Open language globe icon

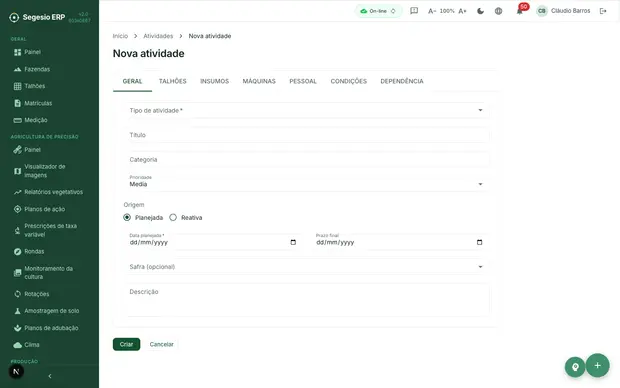click(x=499, y=11)
